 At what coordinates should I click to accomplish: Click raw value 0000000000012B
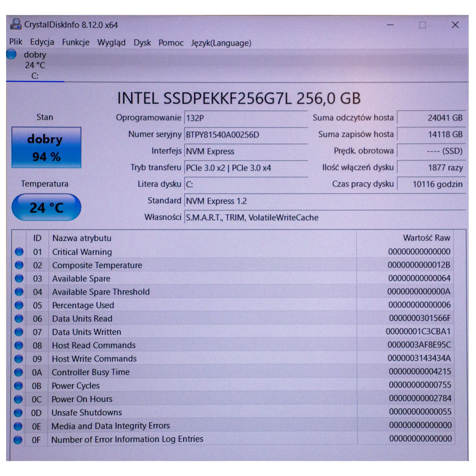click(419, 265)
